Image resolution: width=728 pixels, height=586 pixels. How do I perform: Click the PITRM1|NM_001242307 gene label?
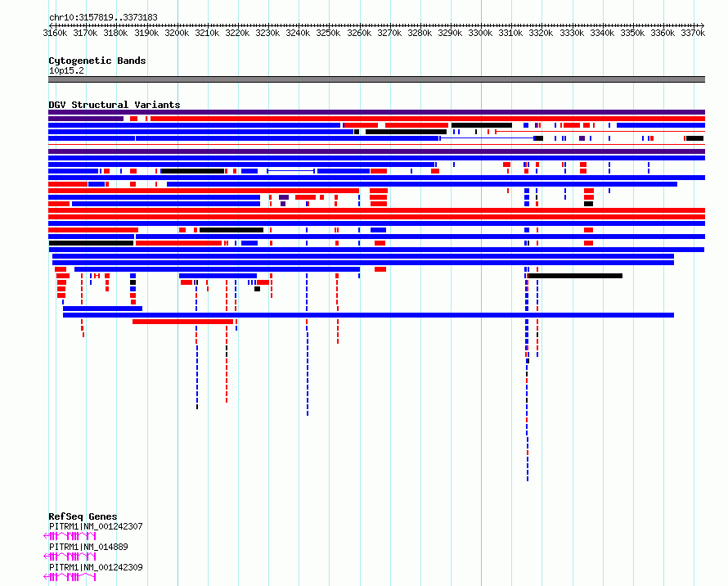96,526
